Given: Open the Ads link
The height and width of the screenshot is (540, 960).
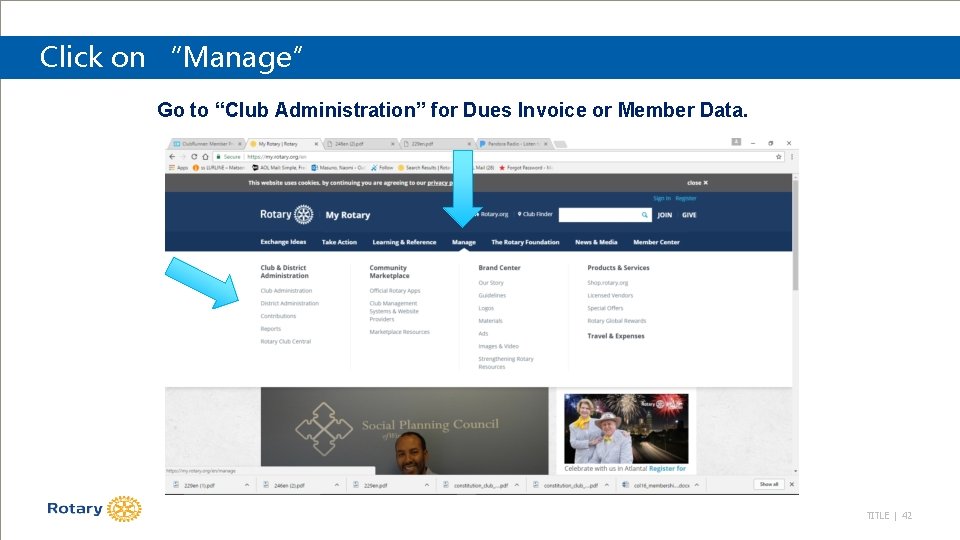Looking at the screenshot, I should point(483,334).
